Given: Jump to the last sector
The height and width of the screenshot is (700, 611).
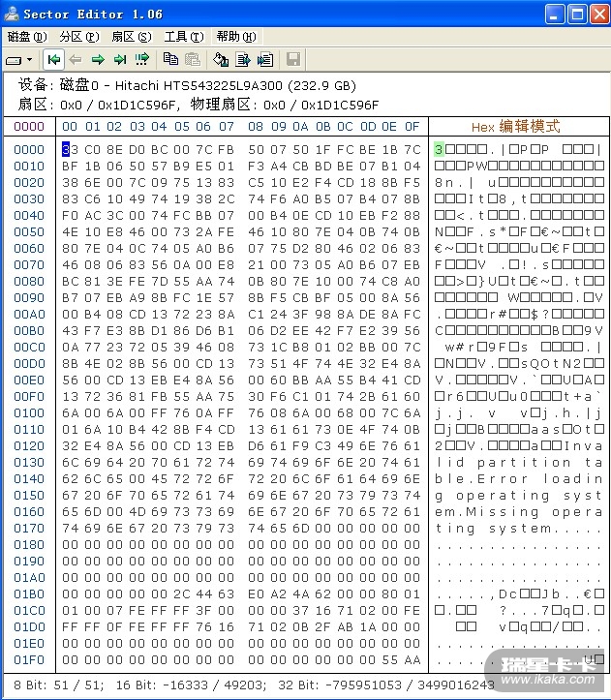Looking at the screenshot, I should (x=120, y=59).
